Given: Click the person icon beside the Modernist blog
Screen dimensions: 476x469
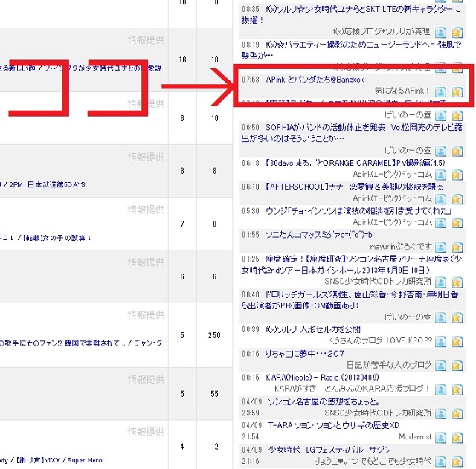Looking at the screenshot, I should [440, 438].
